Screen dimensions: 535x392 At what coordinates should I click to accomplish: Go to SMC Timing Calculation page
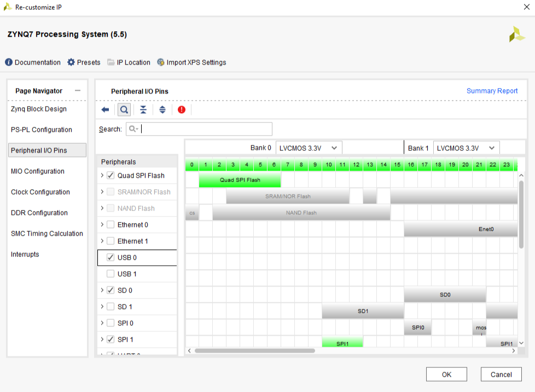pyautogui.click(x=46, y=234)
